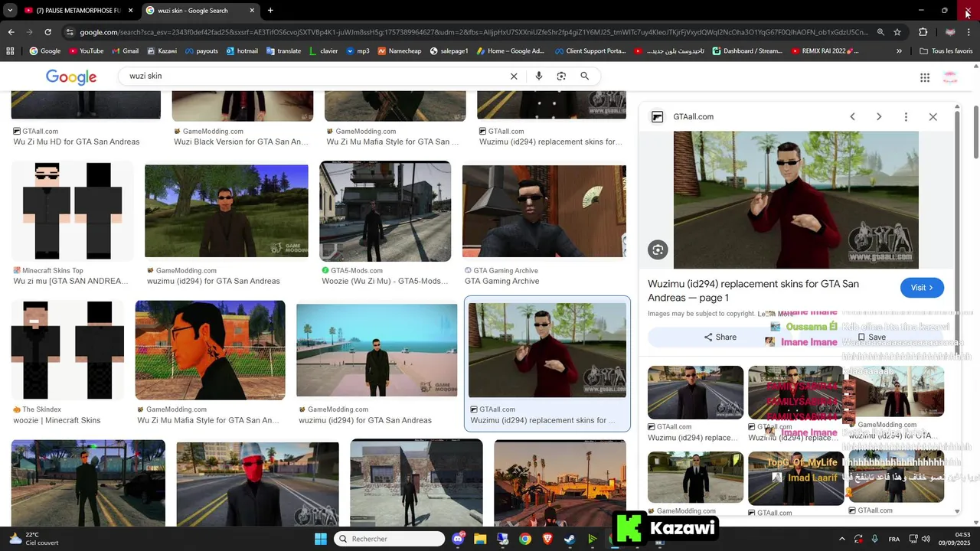Open the browser extensions puzzle icon

click(923, 32)
